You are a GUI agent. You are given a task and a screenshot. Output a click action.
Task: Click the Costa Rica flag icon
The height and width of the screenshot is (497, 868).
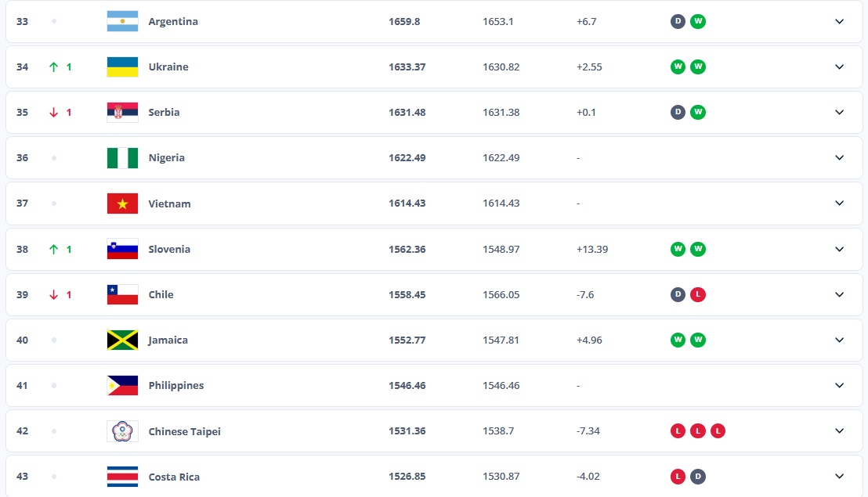pyautogui.click(x=122, y=477)
